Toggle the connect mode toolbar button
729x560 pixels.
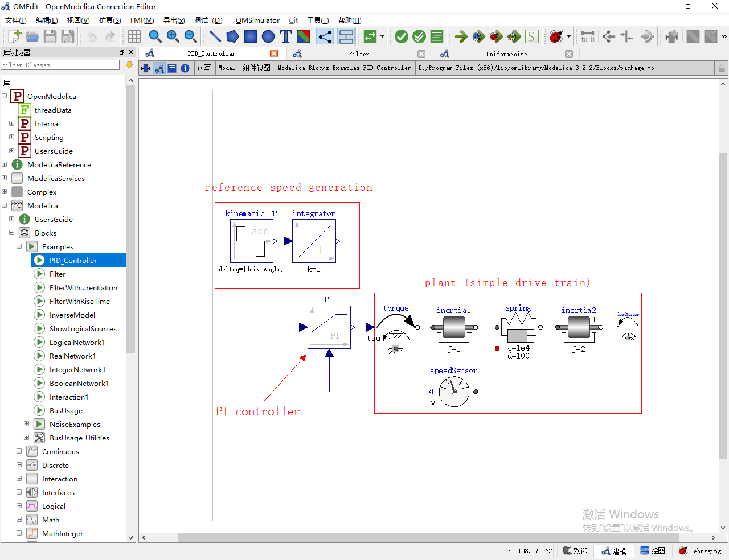click(x=325, y=36)
